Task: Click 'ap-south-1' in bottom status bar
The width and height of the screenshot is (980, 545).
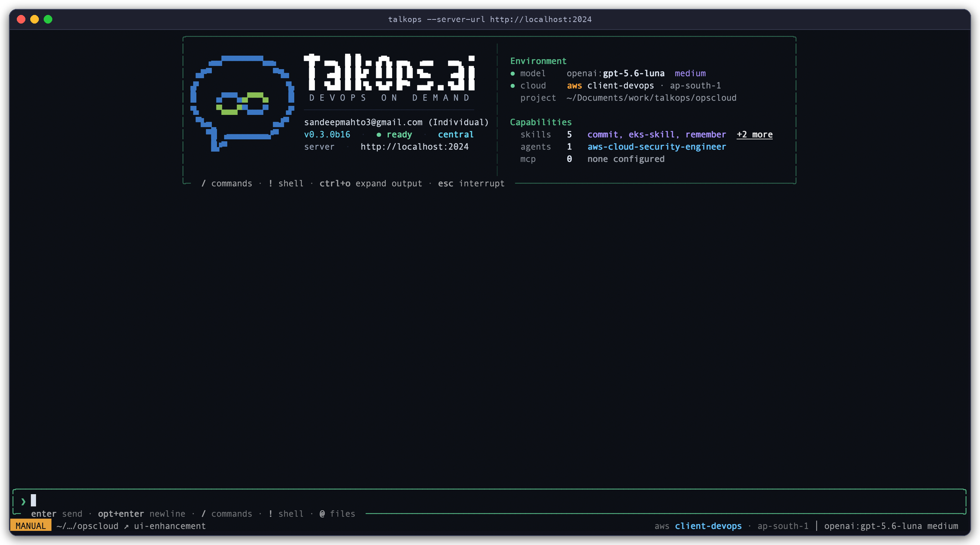Action: click(782, 526)
